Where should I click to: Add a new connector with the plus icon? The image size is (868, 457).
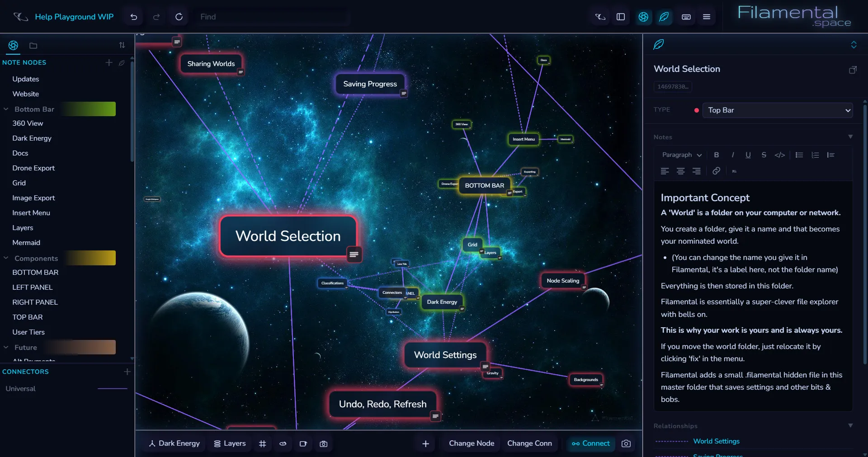[x=127, y=372]
